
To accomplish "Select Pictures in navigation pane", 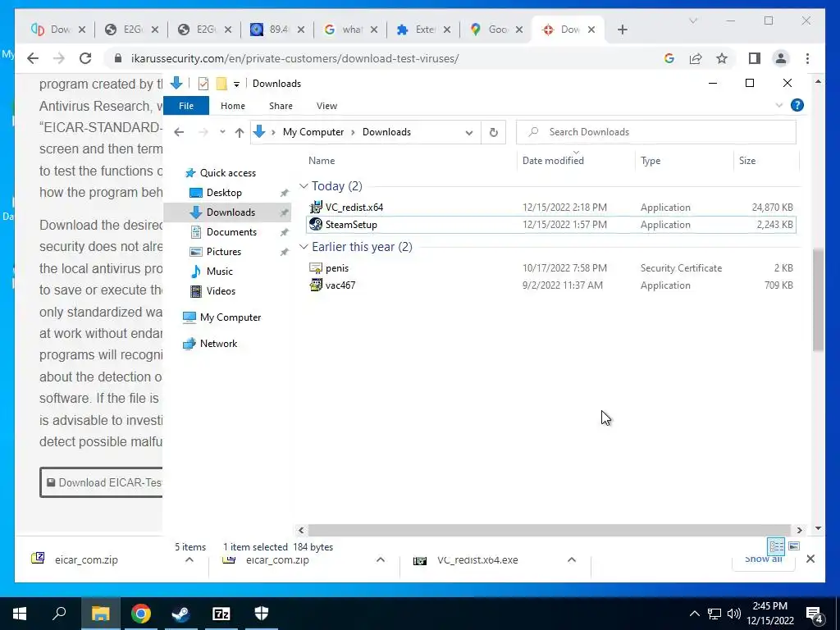I will tap(224, 251).
